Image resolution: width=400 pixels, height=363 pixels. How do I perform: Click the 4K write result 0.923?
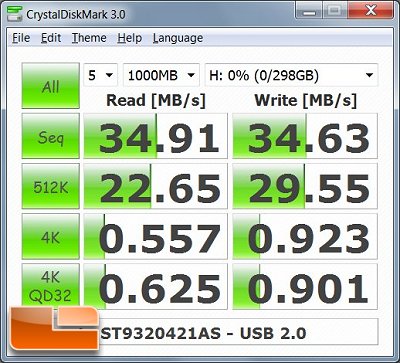305,236
